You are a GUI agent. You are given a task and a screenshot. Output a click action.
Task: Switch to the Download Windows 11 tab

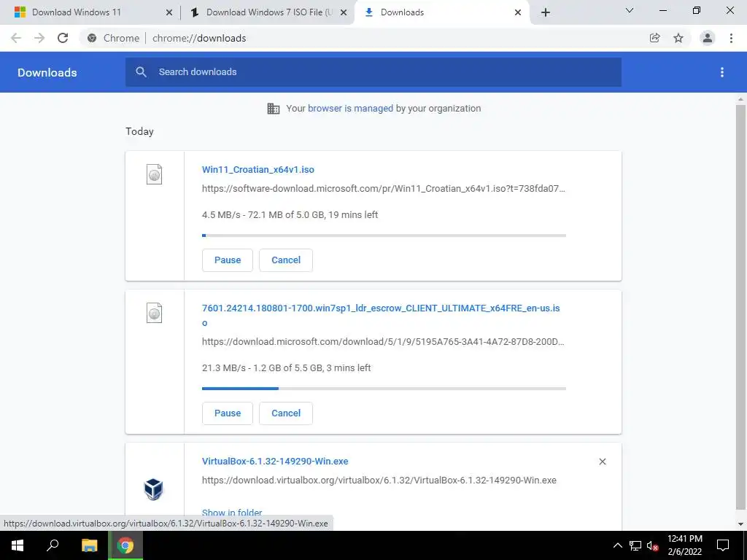[x=90, y=12]
